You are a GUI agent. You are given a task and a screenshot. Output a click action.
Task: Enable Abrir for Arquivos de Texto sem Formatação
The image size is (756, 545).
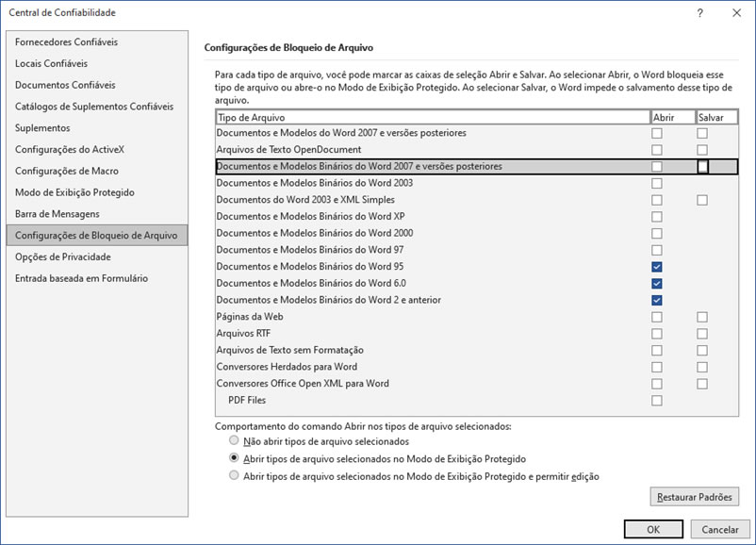(657, 351)
